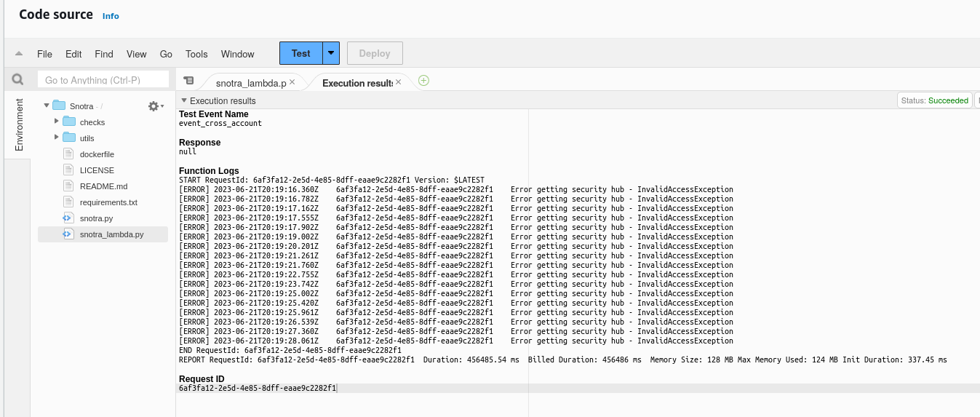Collapse the Execution results section
This screenshot has width=980, height=417.
click(x=184, y=100)
